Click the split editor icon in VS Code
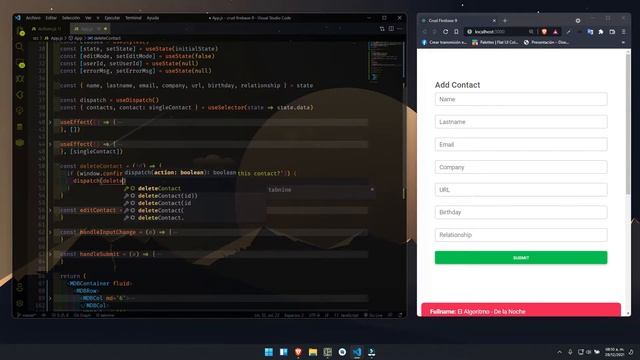Image resolution: width=640 pixels, height=360 pixels. pyautogui.click(x=391, y=29)
